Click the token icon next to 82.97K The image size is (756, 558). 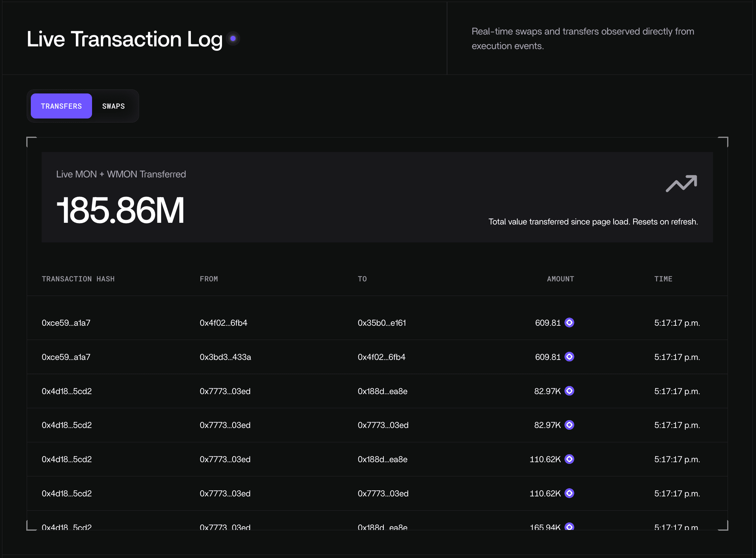(x=570, y=391)
